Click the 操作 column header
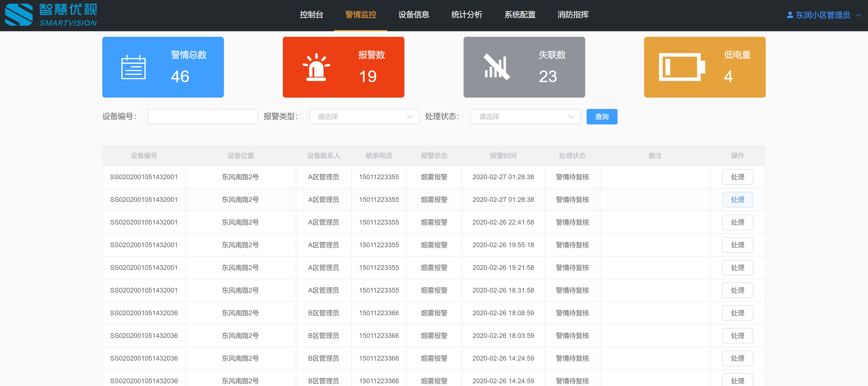Viewport: 868px width, 386px height. [x=737, y=156]
